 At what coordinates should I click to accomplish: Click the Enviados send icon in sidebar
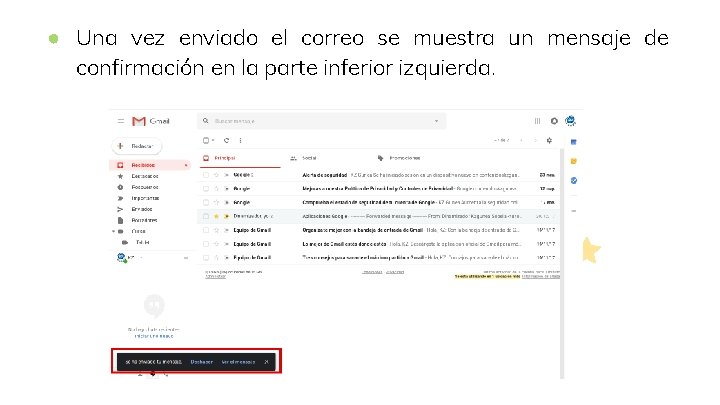tap(120, 209)
